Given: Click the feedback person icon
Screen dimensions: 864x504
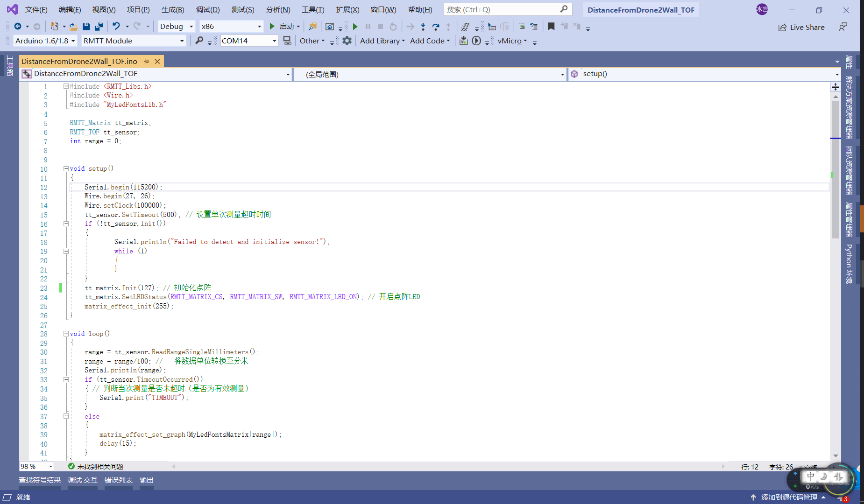Looking at the screenshot, I should pyautogui.click(x=843, y=27).
